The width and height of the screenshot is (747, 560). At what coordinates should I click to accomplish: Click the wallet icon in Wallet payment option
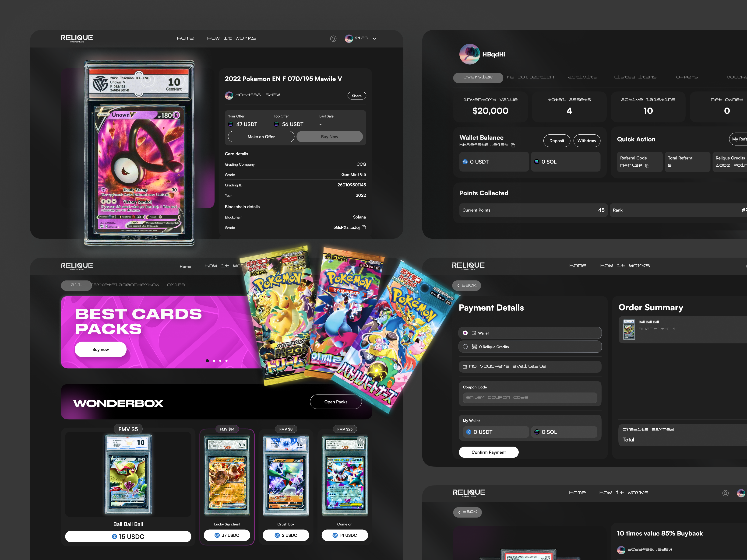pos(474,333)
